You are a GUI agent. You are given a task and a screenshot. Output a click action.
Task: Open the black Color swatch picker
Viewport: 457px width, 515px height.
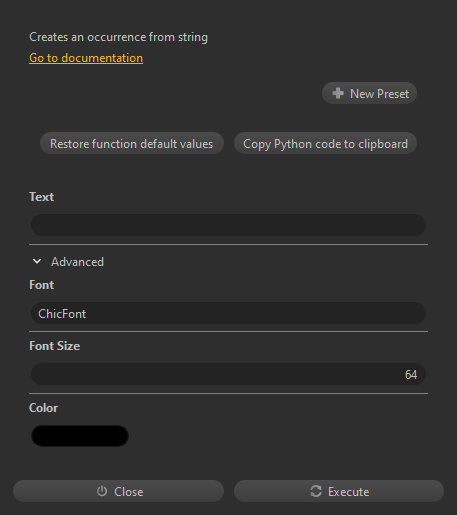tap(80, 436)
